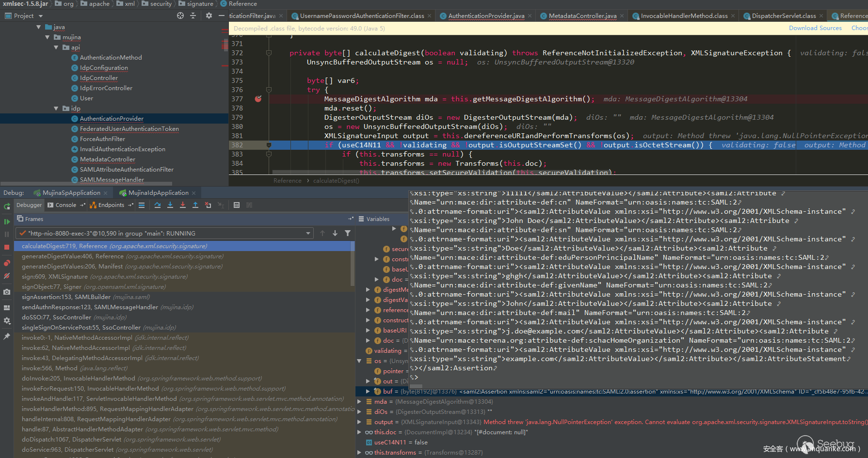Switch to the MujinaSpApplication debug tab
This screenshot has height=458, width=868.
point(71,193)
